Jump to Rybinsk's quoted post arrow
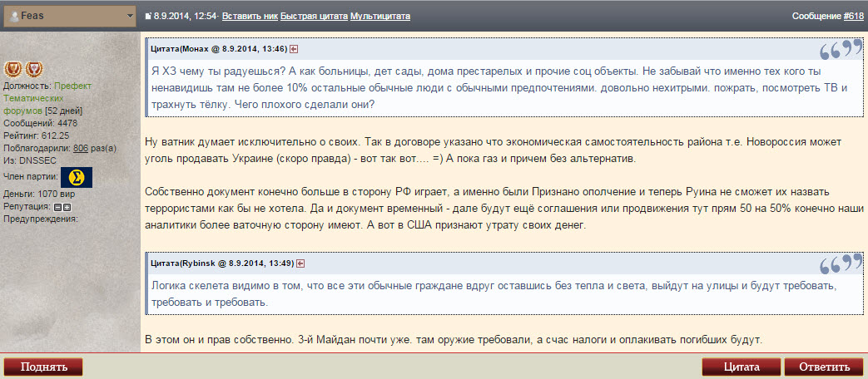Screen dimensions: 868x379 pyautogui.click(x=300, y=263)
